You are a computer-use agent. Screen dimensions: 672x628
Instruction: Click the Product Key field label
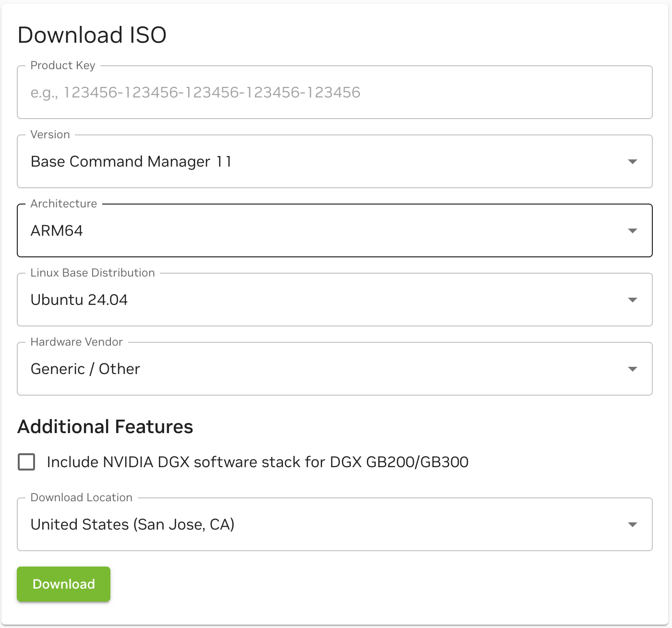63,65
